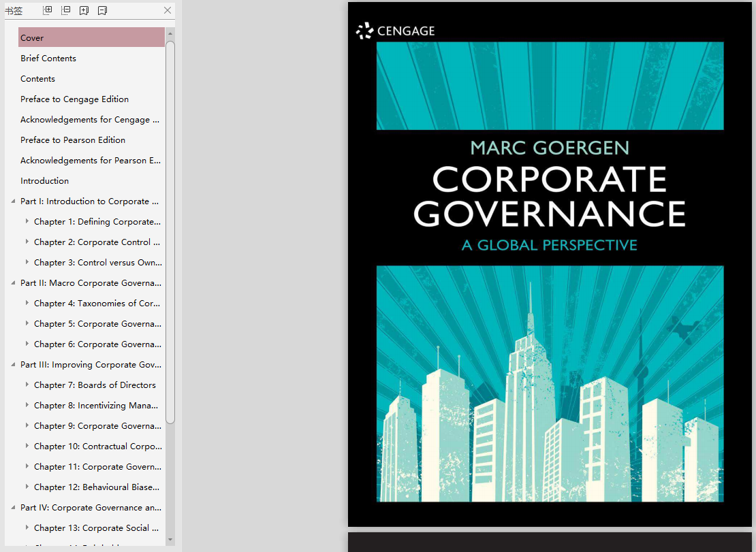Expand Chapter 7: Boards of Directors
Image resolution: width=756 pixels, height=552 pixels.
coord(27,385)
